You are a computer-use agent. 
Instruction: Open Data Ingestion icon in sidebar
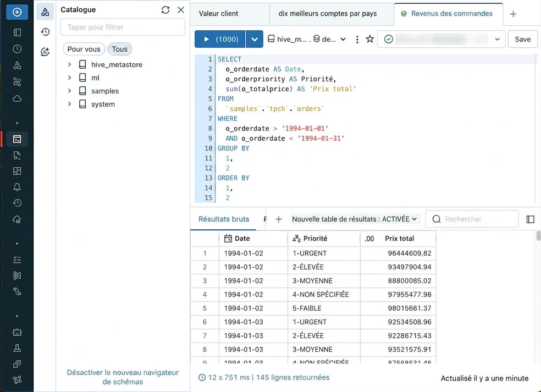[x=17, y=275]
